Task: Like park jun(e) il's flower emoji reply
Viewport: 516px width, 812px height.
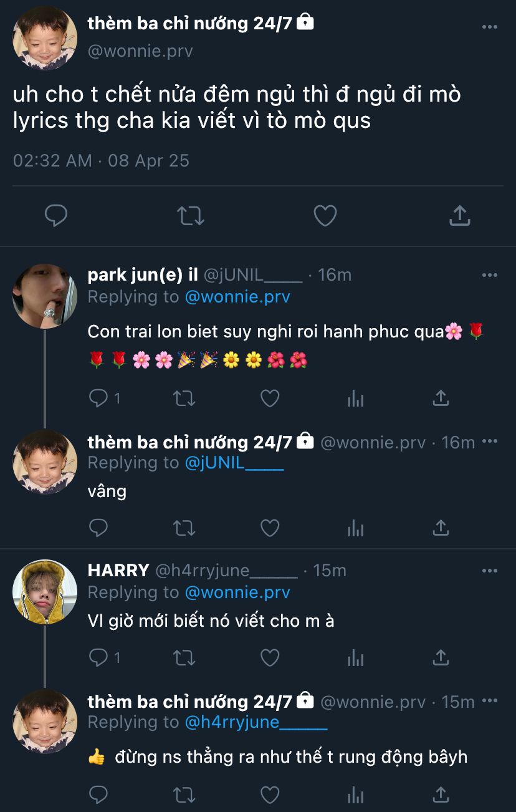Action: tap(269, 398)
